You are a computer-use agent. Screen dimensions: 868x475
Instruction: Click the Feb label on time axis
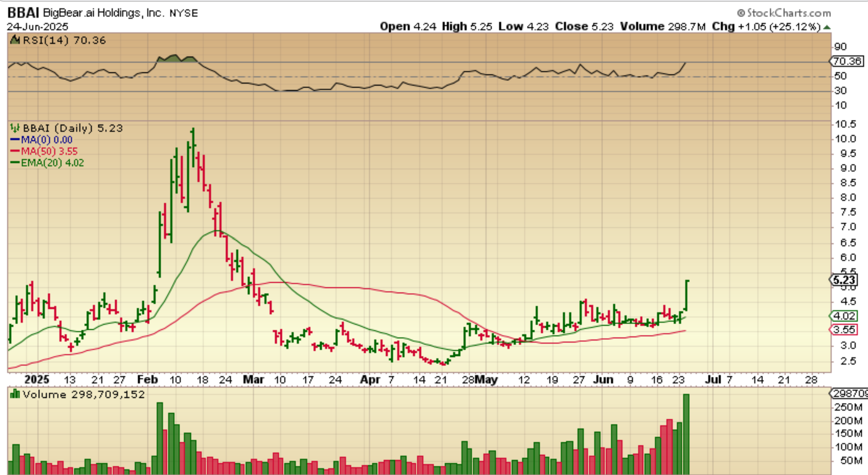(147, 380)
